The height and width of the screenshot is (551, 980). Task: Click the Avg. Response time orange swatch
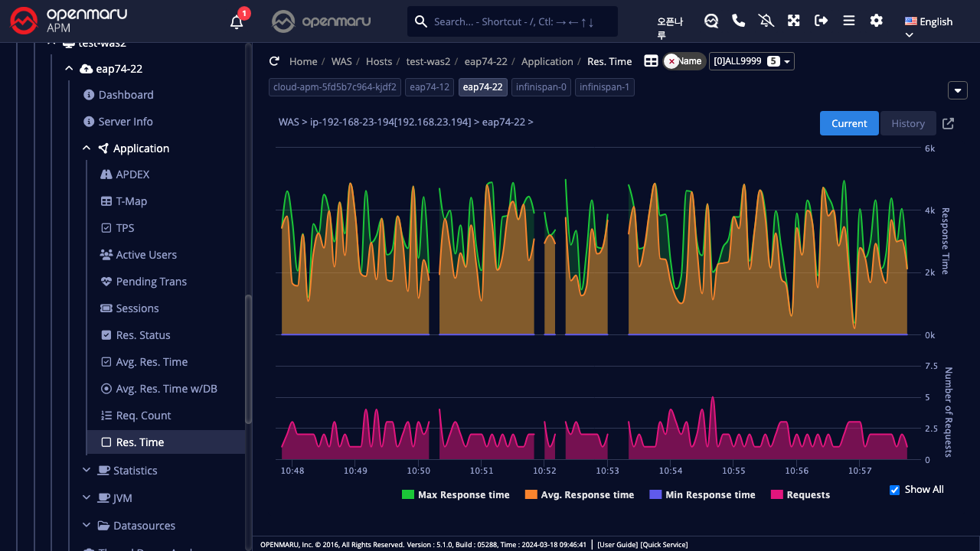coord(531,495)
